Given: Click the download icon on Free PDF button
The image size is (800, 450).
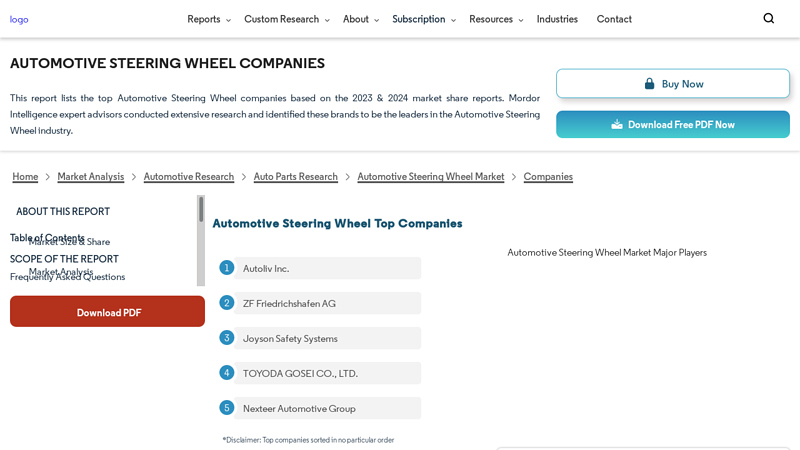Looking at the screenshot, I should click(617, 124).
